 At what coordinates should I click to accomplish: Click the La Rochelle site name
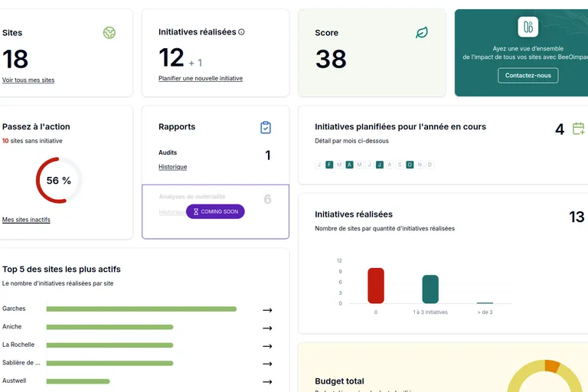click(18, 345)
